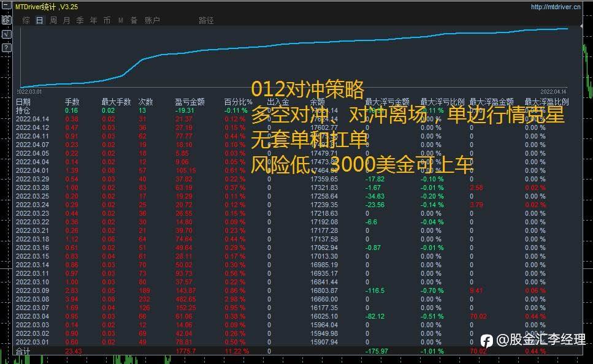Select the 综 summary tab
The width and height of the screenshot is (593, 364).
click(x=26, y=20)
